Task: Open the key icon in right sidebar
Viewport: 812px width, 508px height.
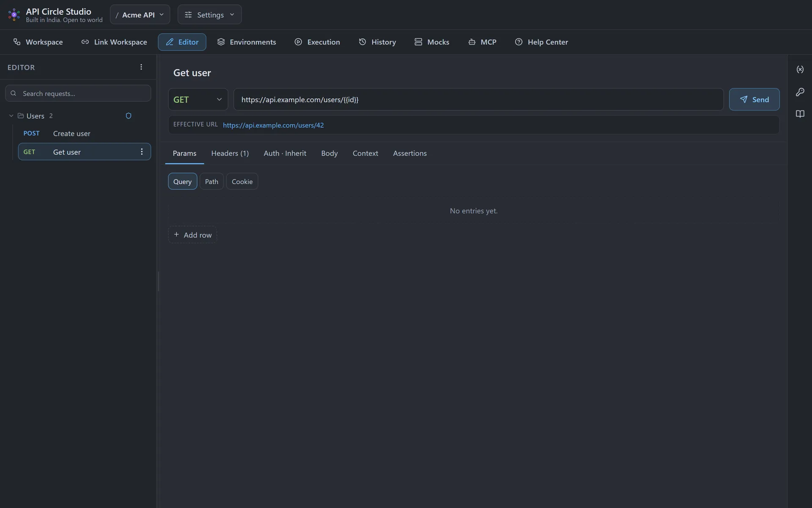Action: (x=800, y=92)
